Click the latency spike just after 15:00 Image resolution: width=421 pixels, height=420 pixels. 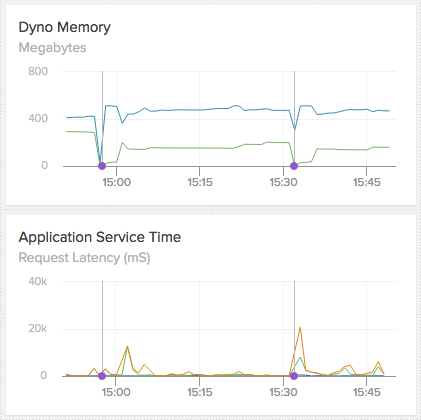127,347
